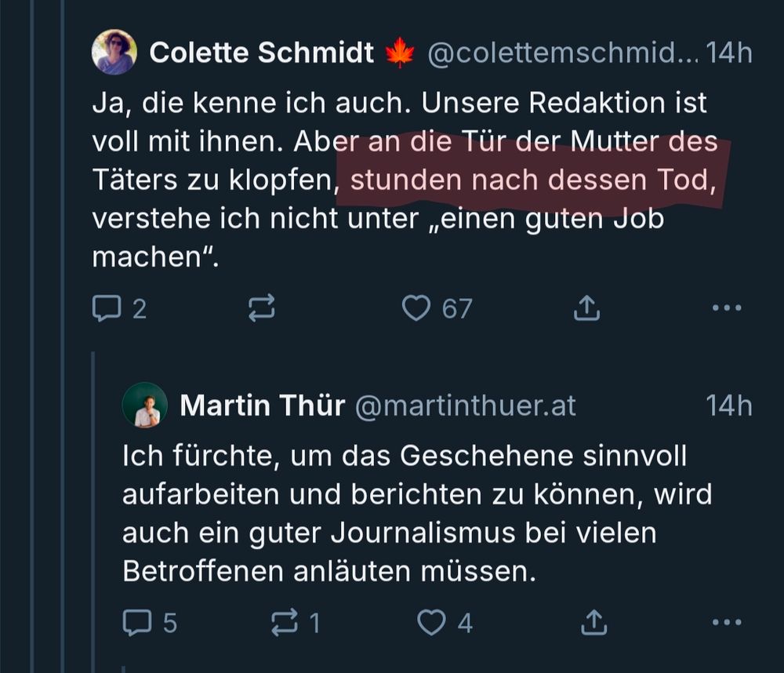Viewport: 784px width, 673px height.
Task: Click the @colettemschmid handle
Action: 561,53
